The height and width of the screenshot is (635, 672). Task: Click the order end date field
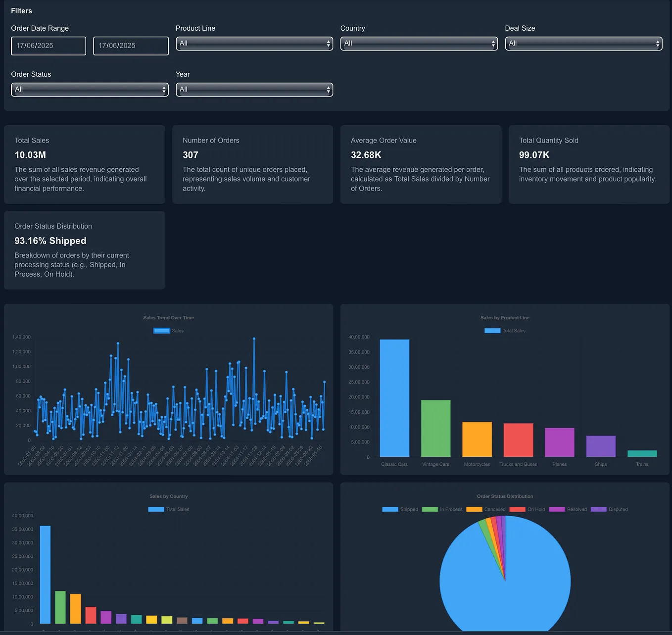130,46
